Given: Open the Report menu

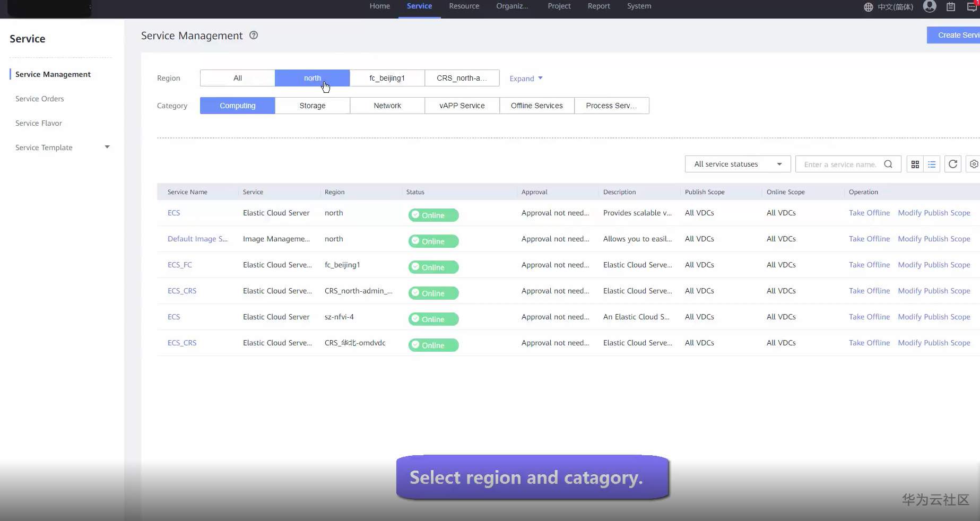Looking at the screenshot, I should tap(599, 6).
